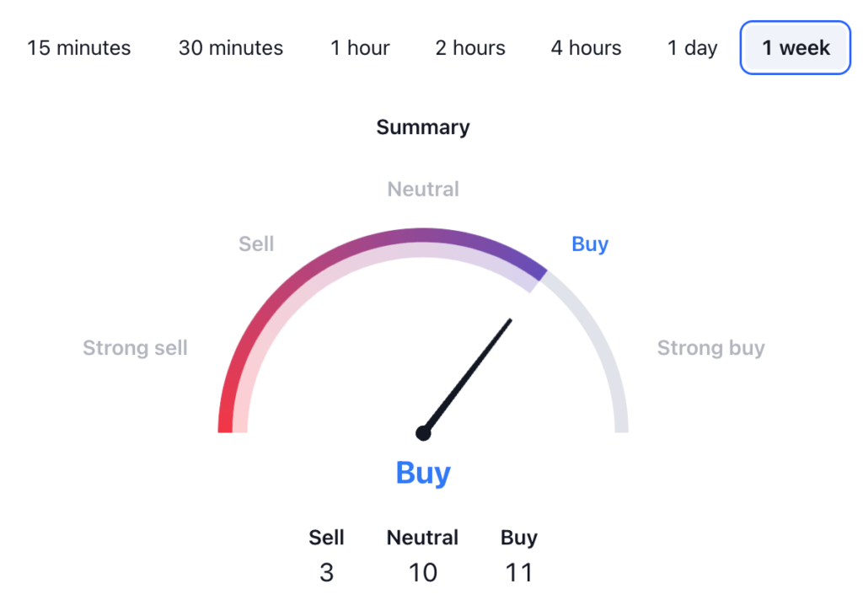Click the Buy count of 11
The height and width of the screenshot is (616, 863).
tap(519, 573)
